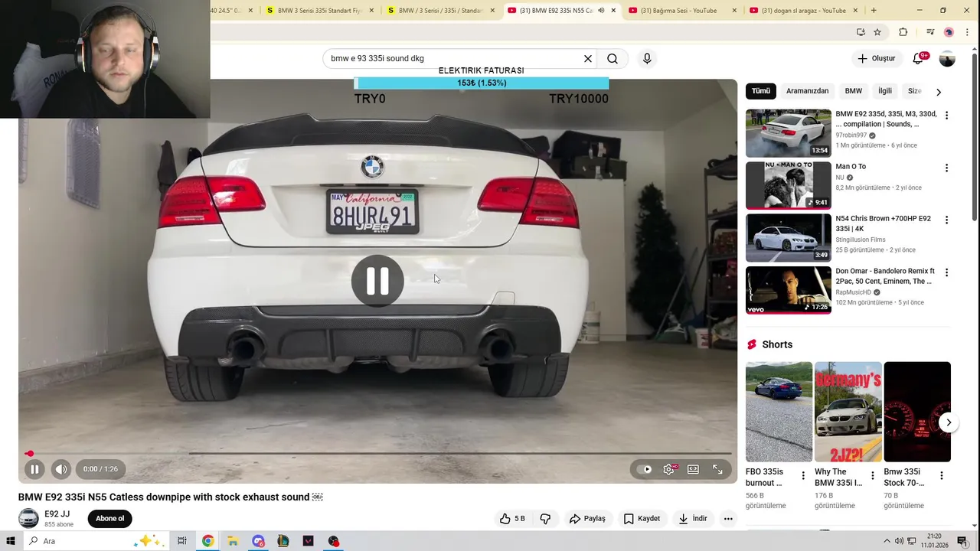
Task: Open Chrome from the taskbar
Action: tap(207, 541)
